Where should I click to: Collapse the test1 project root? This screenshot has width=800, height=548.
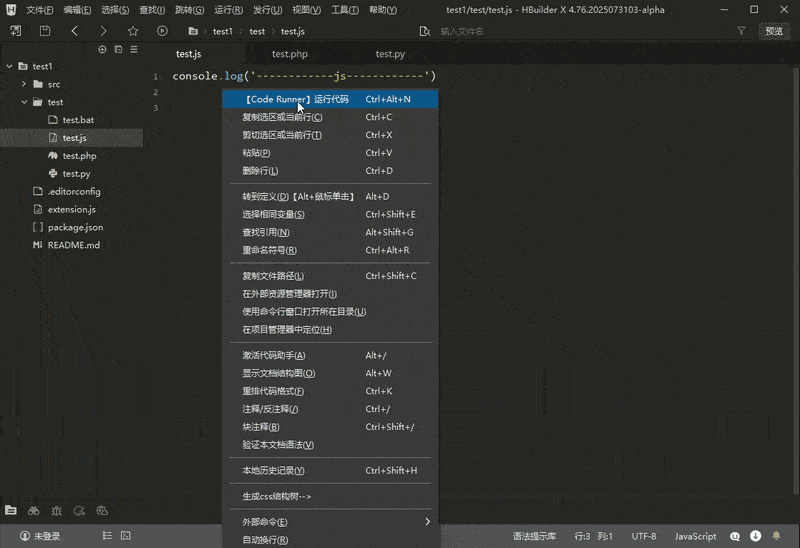point(9,67)
